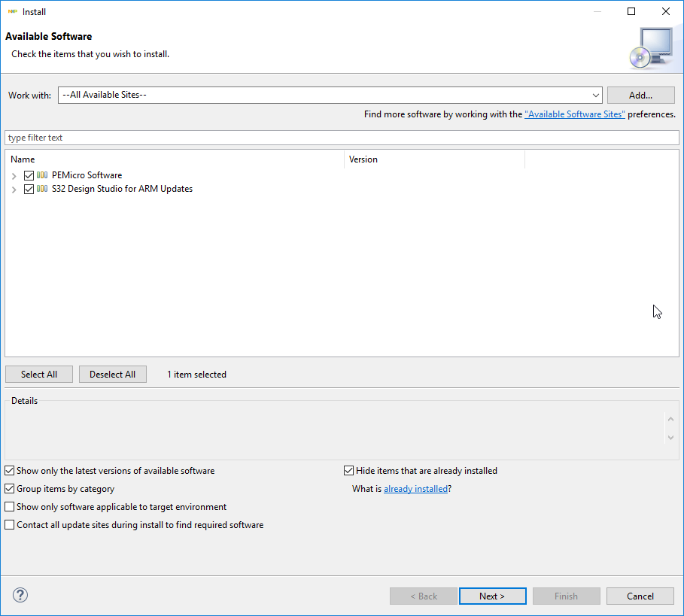Click the Add... button

pyautogui.click(x=641, y=95)
